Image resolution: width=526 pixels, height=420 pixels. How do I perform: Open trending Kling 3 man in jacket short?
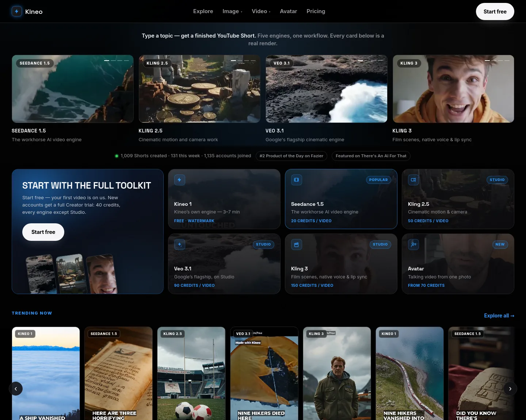pyautogui.click(x=337, y=373)
